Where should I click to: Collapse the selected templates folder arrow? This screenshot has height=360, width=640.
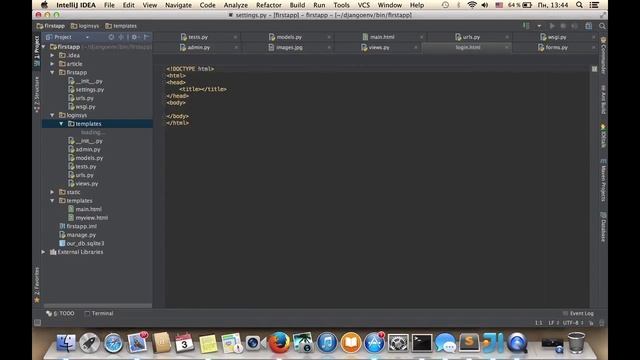pos(61,124)
